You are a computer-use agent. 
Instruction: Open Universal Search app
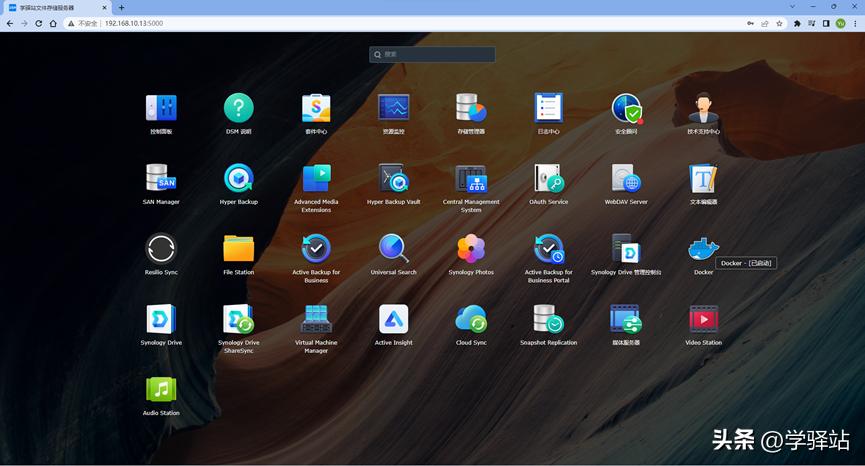[393, 249]
